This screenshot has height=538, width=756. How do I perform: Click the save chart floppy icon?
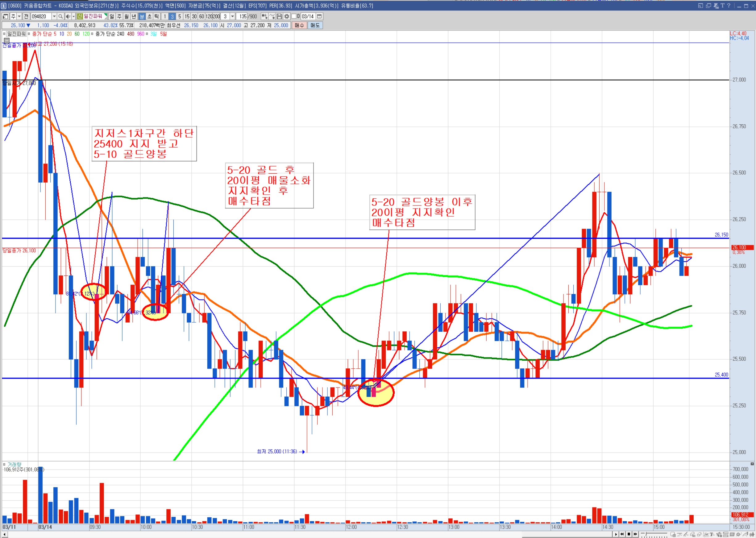[x=279, y=16]
